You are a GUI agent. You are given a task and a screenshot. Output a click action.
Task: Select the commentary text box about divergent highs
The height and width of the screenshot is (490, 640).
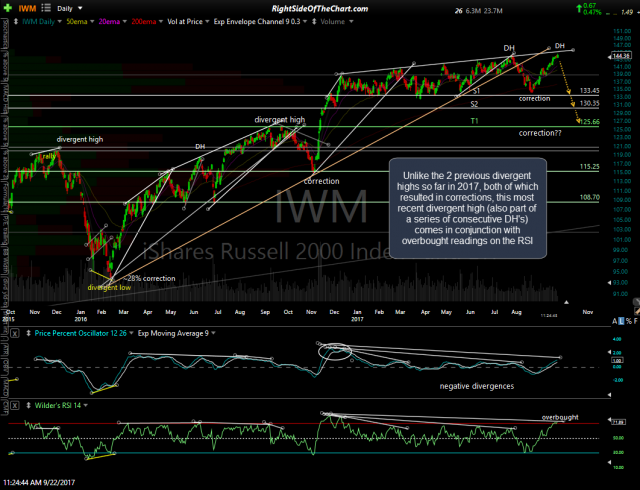[x=468, y=208]
